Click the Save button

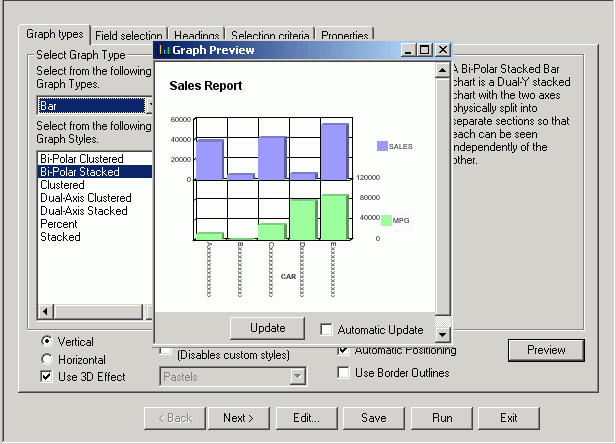coord(374,418)
